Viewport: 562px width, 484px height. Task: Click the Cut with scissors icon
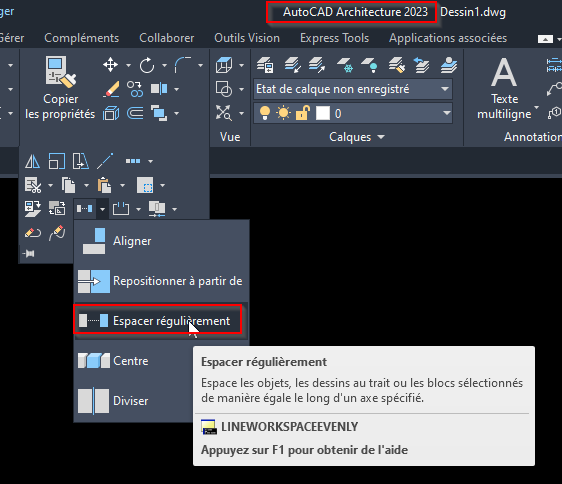tap(33, 185)
